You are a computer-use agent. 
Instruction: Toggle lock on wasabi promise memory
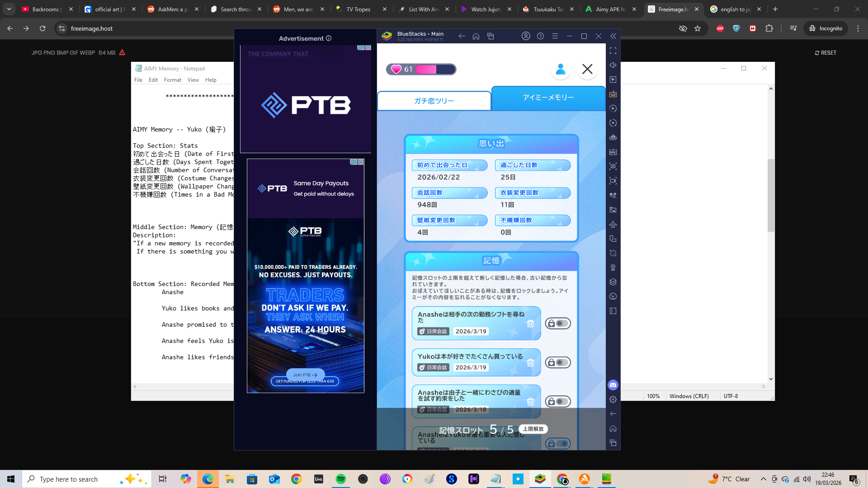pos(558,401)
